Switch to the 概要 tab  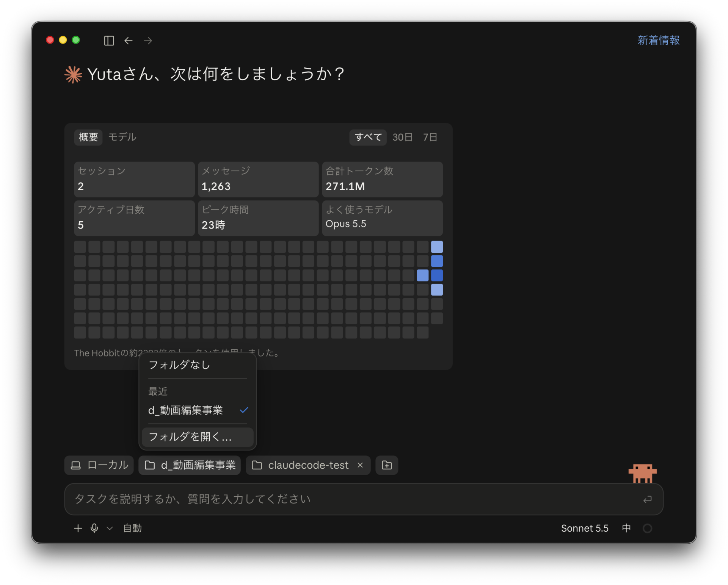tap(88, 137)
